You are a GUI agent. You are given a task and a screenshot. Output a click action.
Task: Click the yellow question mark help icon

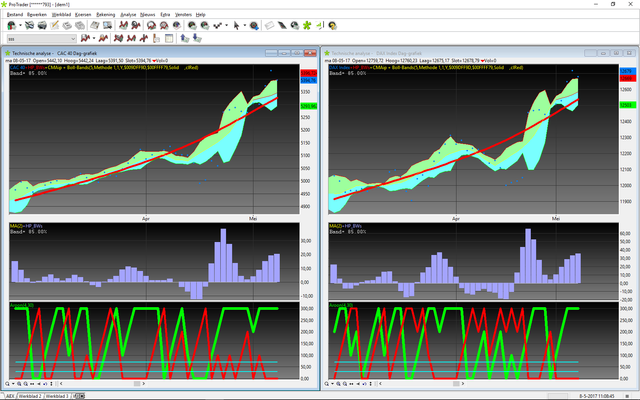[x=332, y=26]
